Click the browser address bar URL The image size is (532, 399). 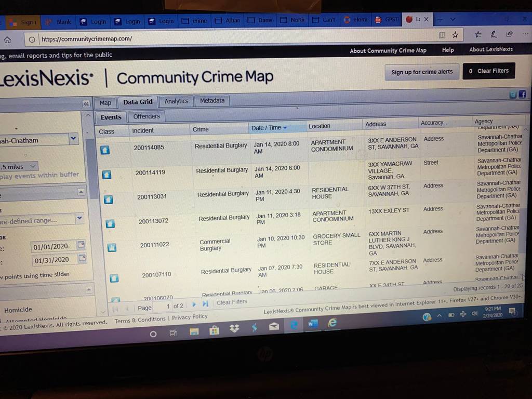tap(87, 38)
